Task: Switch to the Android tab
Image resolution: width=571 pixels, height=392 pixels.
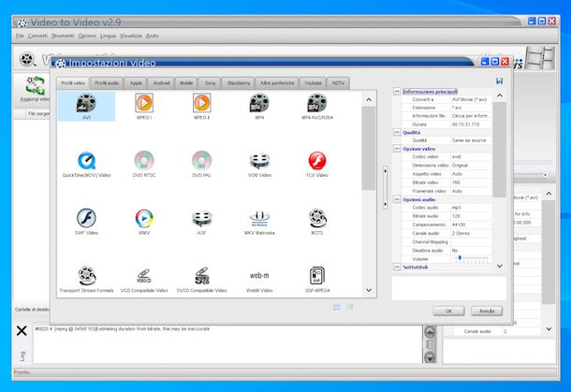Action: 161,83
